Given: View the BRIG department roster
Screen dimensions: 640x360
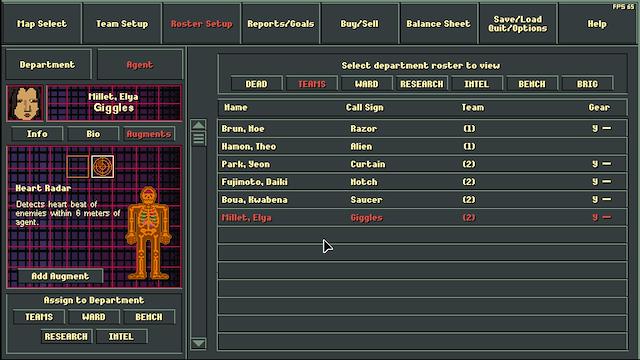Looking at the screenshot, I should click(x=587, y=84).
